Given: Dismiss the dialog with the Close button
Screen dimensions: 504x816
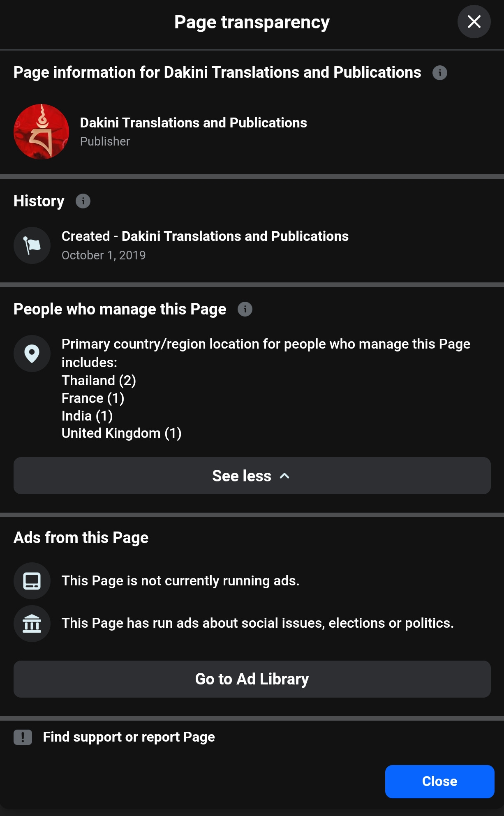Looking at the screenshot, I should (x=439, y=781).
